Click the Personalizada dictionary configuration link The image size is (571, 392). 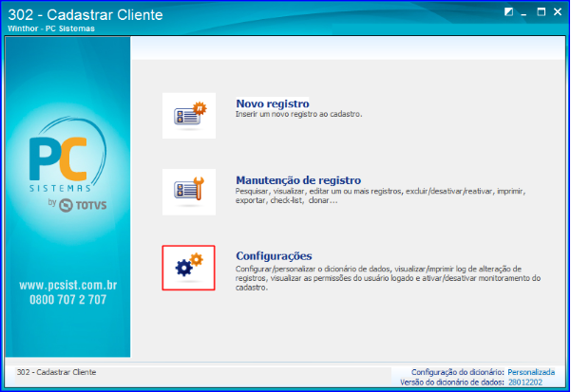tap(531, 372)
